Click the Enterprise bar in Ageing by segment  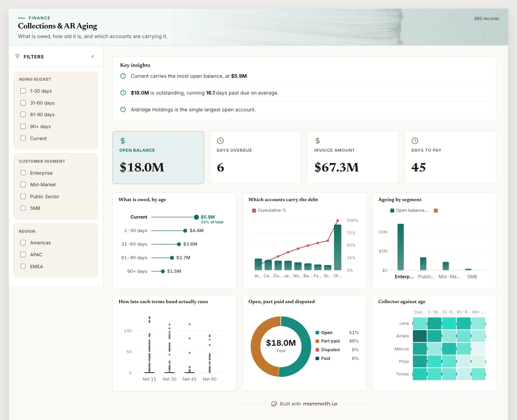401,247
